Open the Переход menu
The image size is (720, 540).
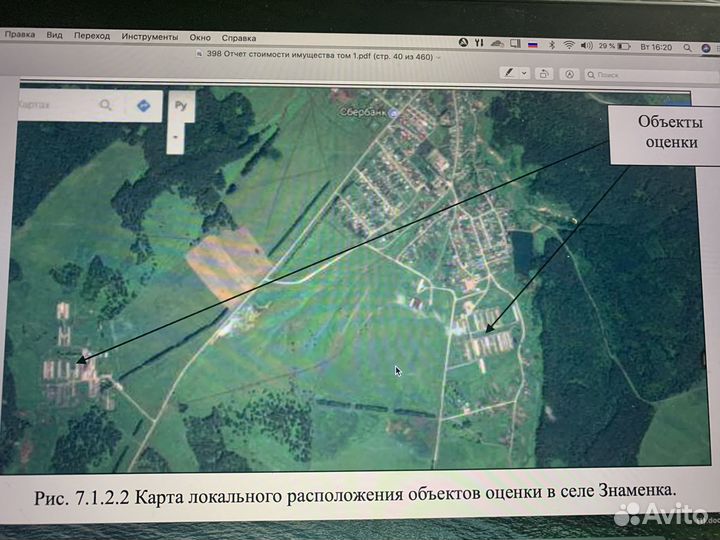click(92, 35)
